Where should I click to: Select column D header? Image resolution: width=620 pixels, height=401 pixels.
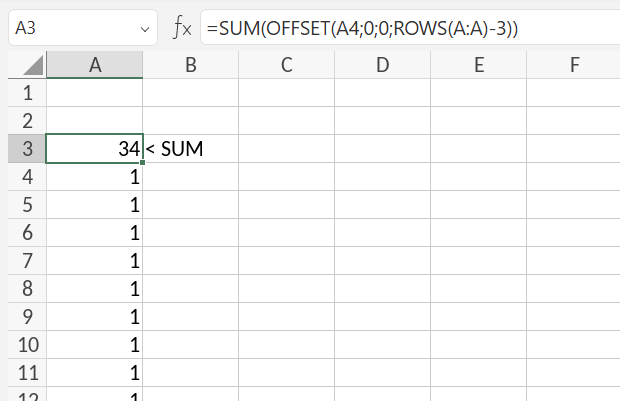(x=382, y=65)
